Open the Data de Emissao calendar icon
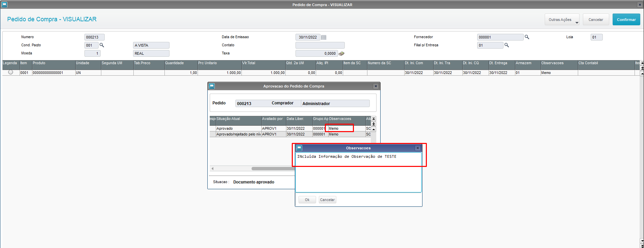 click(324, 37)
